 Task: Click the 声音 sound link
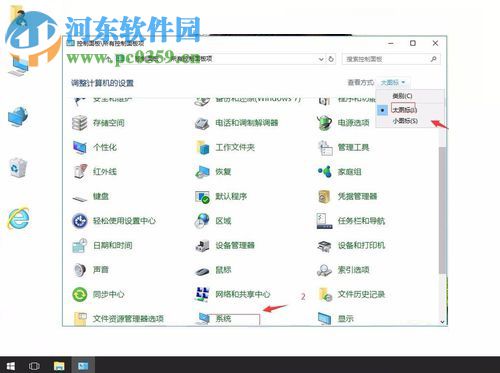coord(101,270)
